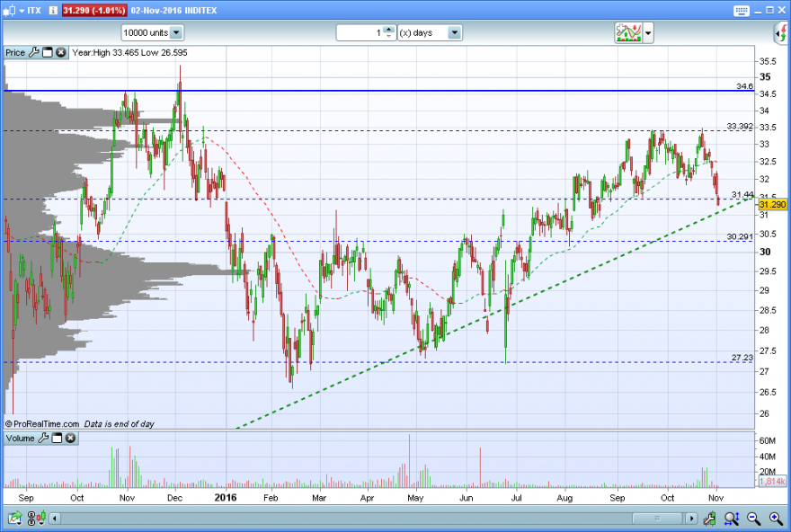The image size is (791, 532).
Task: Select the vertical auto-zoom magnifier icon
Action: point(732,518)
